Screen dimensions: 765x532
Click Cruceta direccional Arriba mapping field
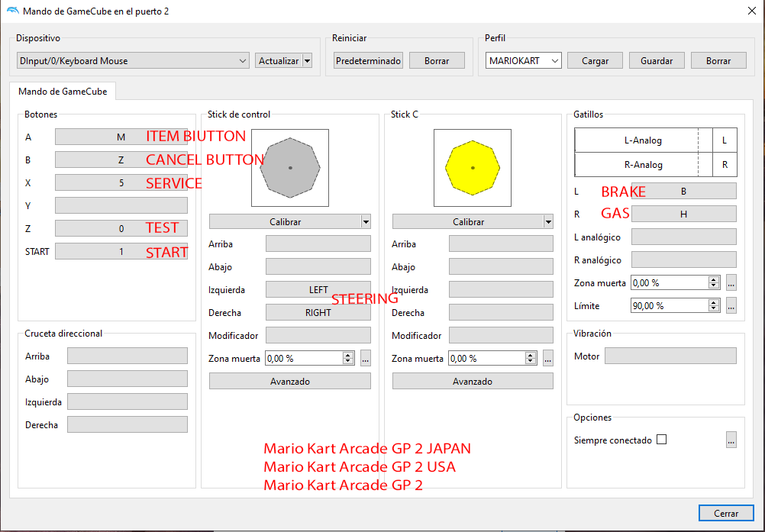coord(127,356)
